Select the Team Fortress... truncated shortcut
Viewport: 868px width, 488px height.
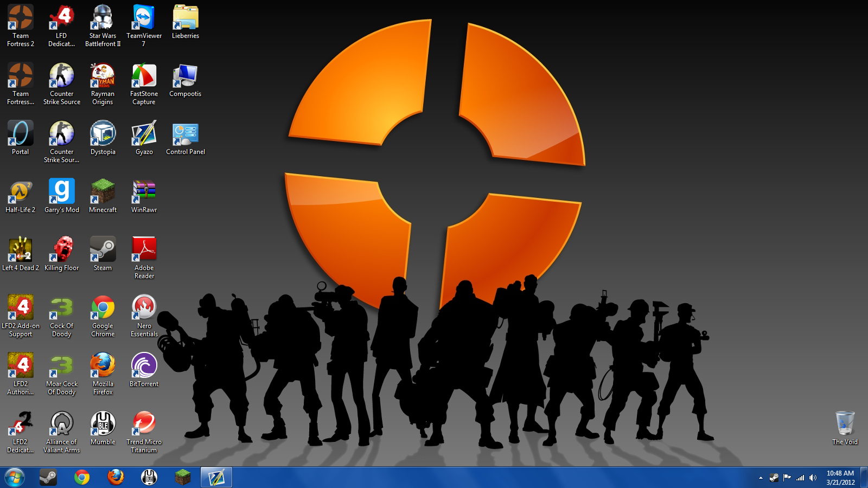[21, 84]
